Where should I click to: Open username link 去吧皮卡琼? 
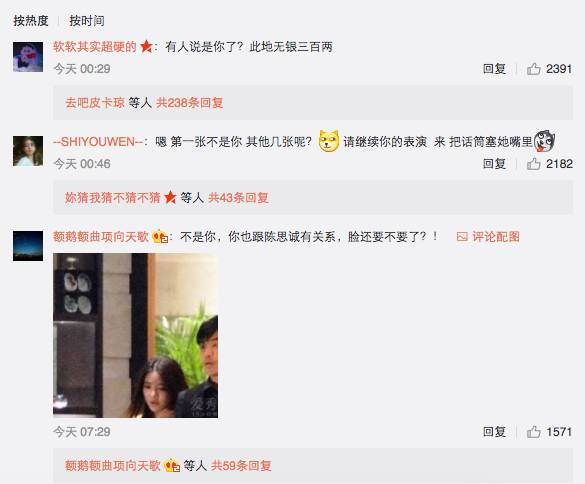pyautogui.click(x=95, y=103)
